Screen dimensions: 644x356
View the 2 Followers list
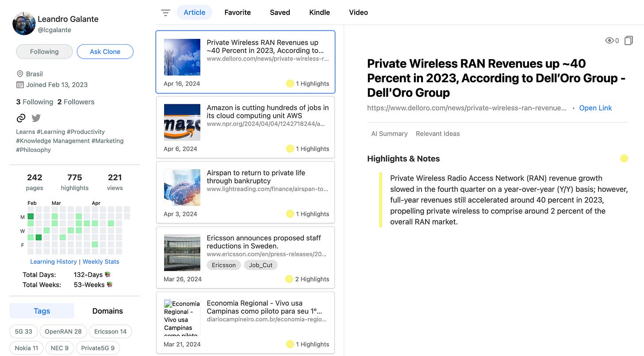[76, 102]
